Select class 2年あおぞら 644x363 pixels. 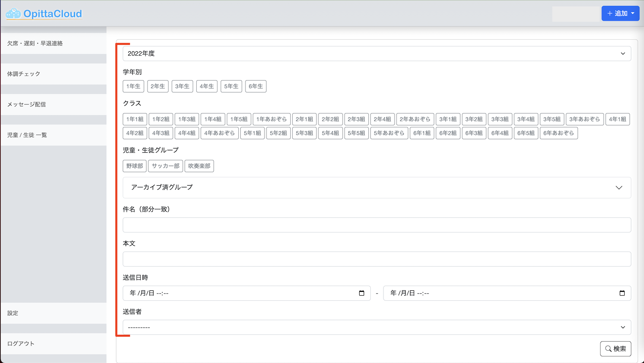(415, 119)
